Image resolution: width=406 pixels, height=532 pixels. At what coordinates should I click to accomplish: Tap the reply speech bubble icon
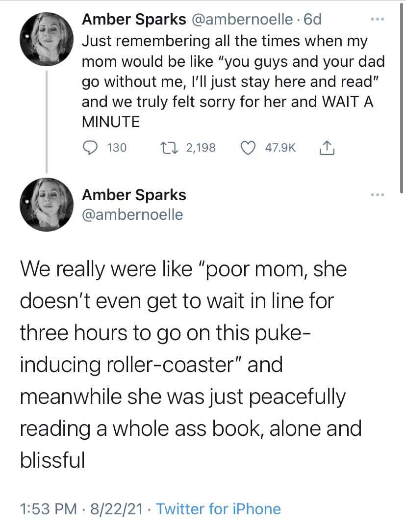[90, 148]
